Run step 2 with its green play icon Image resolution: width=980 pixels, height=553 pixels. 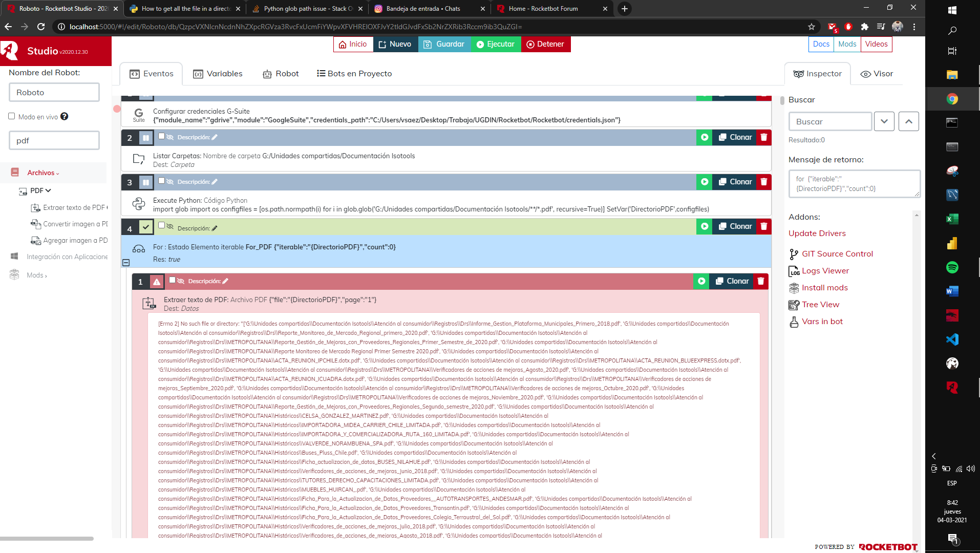click(x=705, y=137)
